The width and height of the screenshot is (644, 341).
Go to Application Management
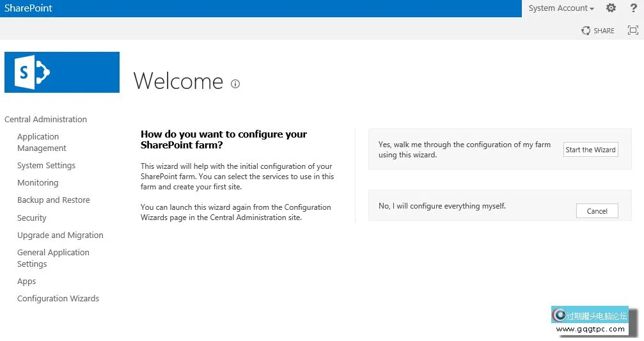(42, 142)
